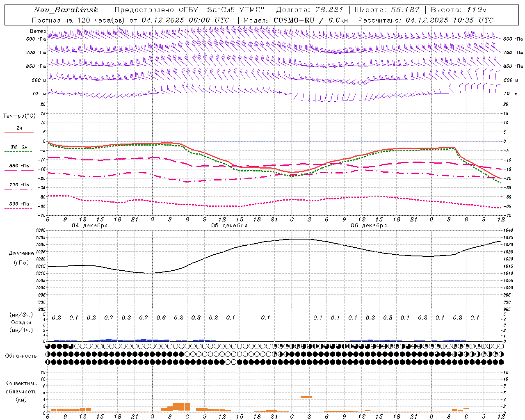Click the latitude value Широта: 55.187
Screen dimensions: 525x420
[387, 10]
